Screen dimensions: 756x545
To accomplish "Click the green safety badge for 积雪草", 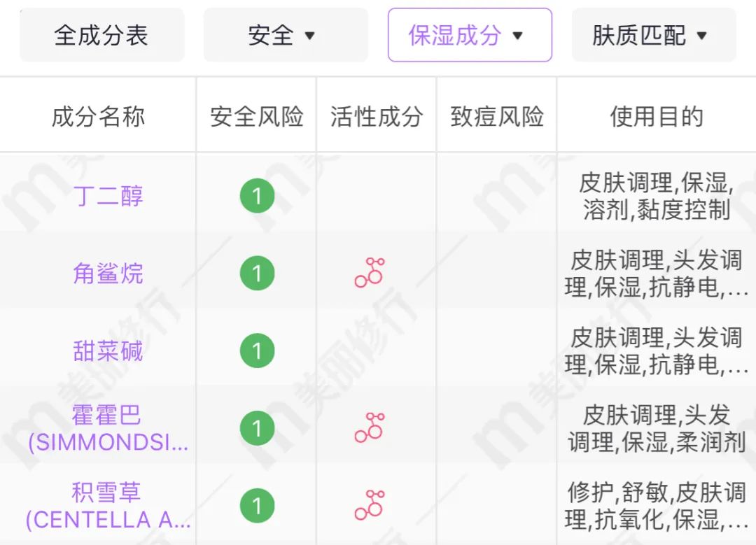I will (x=257, y=505).
